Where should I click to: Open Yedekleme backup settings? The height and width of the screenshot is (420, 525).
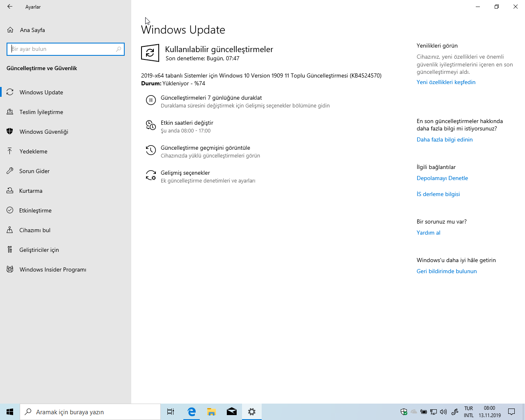tap(66, 151)
